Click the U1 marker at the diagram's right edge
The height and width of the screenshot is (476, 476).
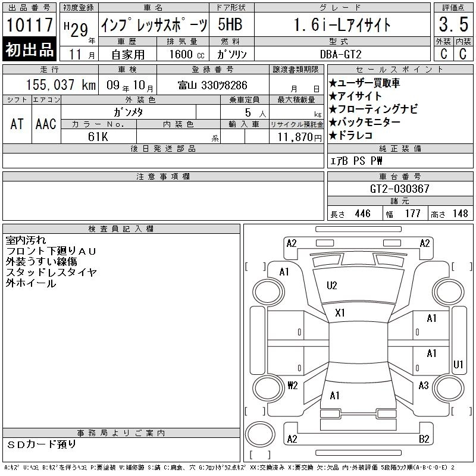point(458,364)
